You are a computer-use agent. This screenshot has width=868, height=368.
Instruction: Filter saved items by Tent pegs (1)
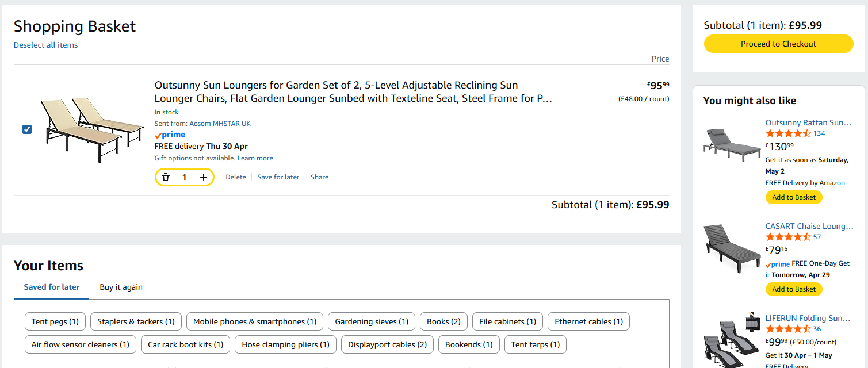[55, 321]
